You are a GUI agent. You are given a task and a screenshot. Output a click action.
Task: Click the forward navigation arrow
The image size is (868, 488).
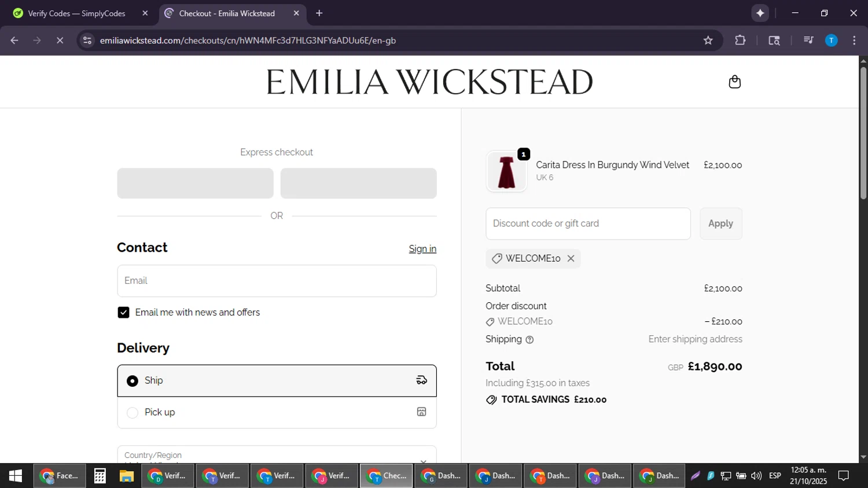[x=37, y=41]
